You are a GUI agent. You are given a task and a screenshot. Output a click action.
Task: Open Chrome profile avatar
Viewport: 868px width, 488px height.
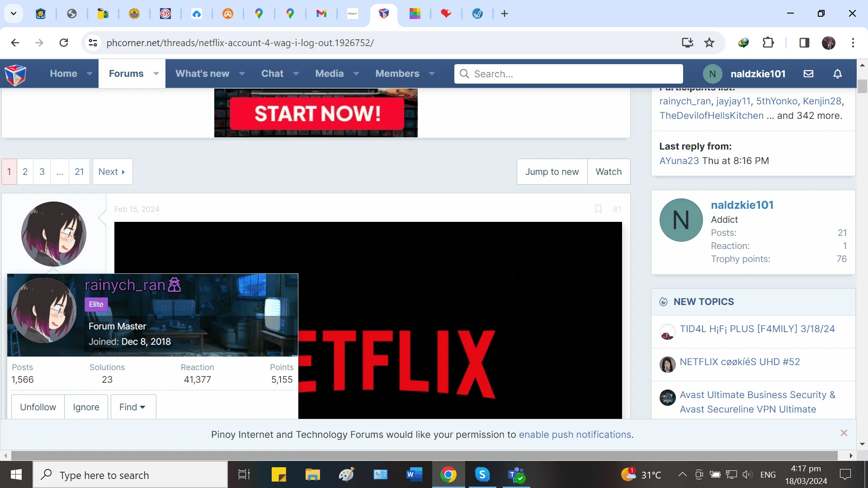829,43
